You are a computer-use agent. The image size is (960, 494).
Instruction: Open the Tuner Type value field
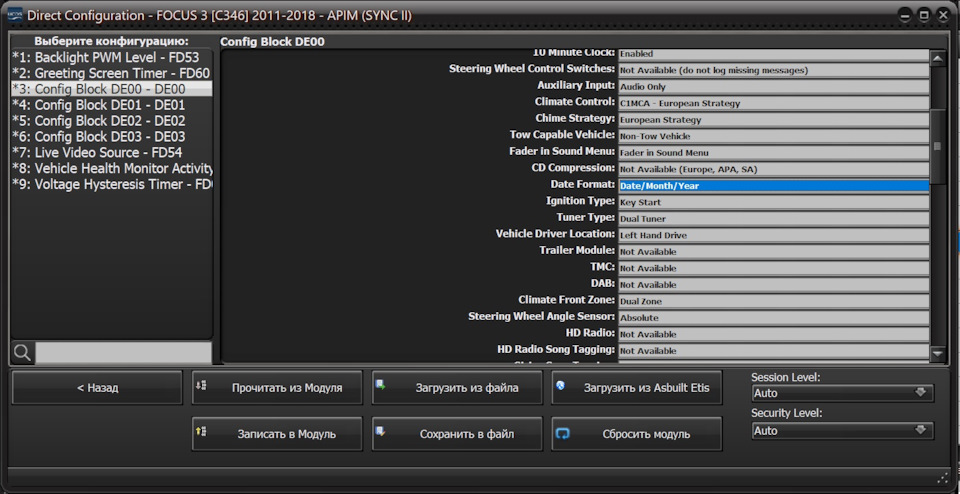point(773,219)
